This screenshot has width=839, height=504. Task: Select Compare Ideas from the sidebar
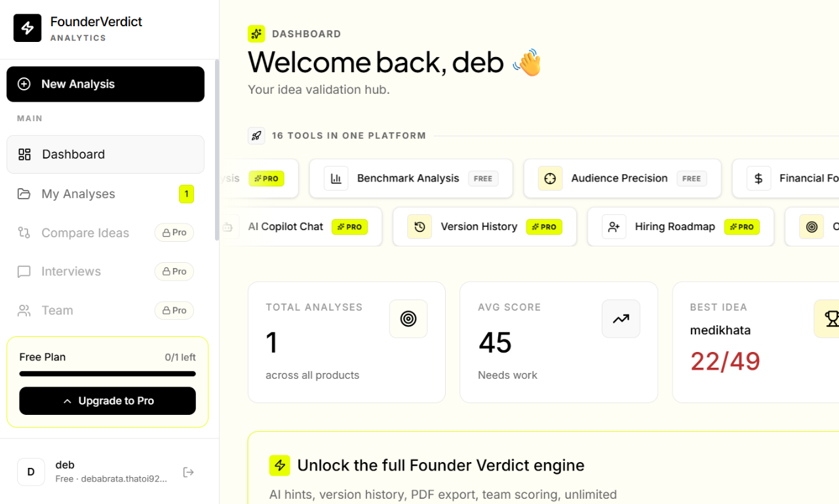point(85,233)
